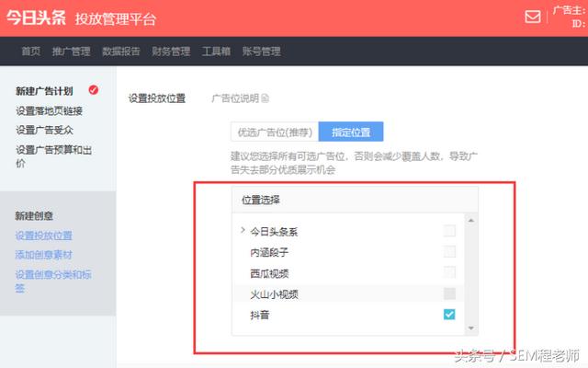
Task: Check the 今日头条系 checkbox
Action: click(x=449, y=231)
